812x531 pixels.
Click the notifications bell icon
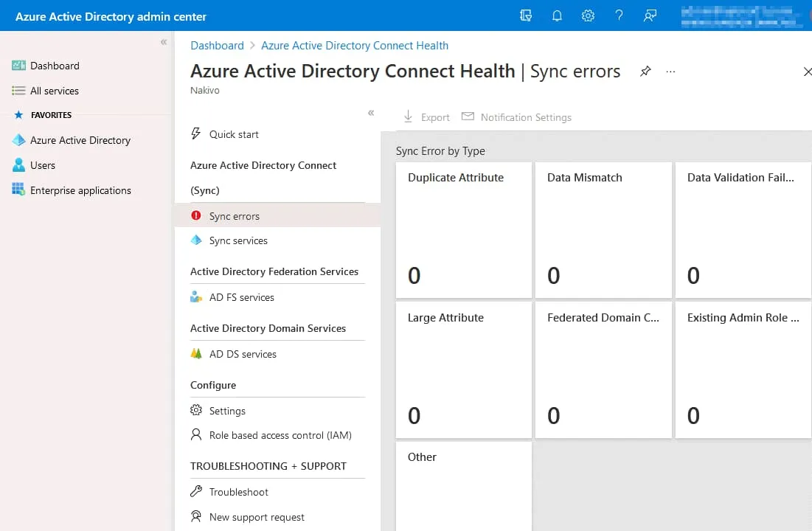[557, 16]
